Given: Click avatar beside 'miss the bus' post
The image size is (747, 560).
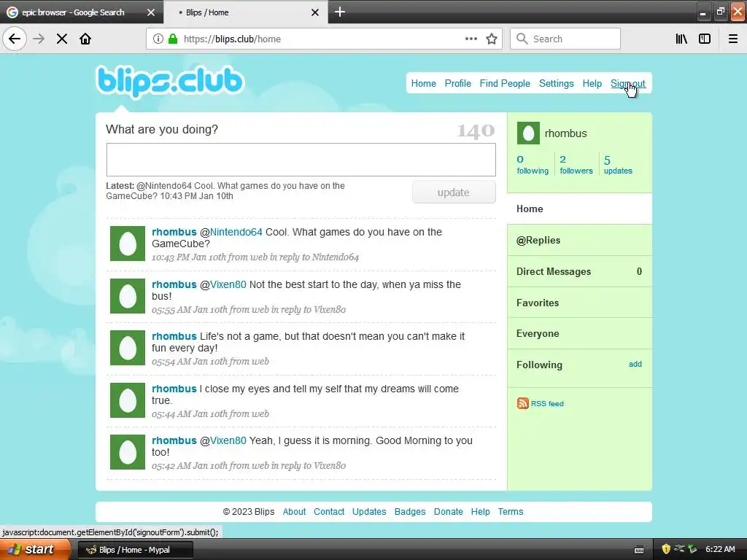Looking at the screenshot, I should pyautogui.click(x=127, y=296).
